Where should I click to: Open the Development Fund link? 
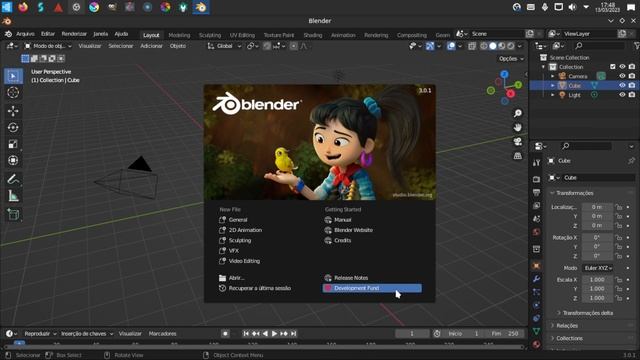pyautogui.click(x=372, y=288)
